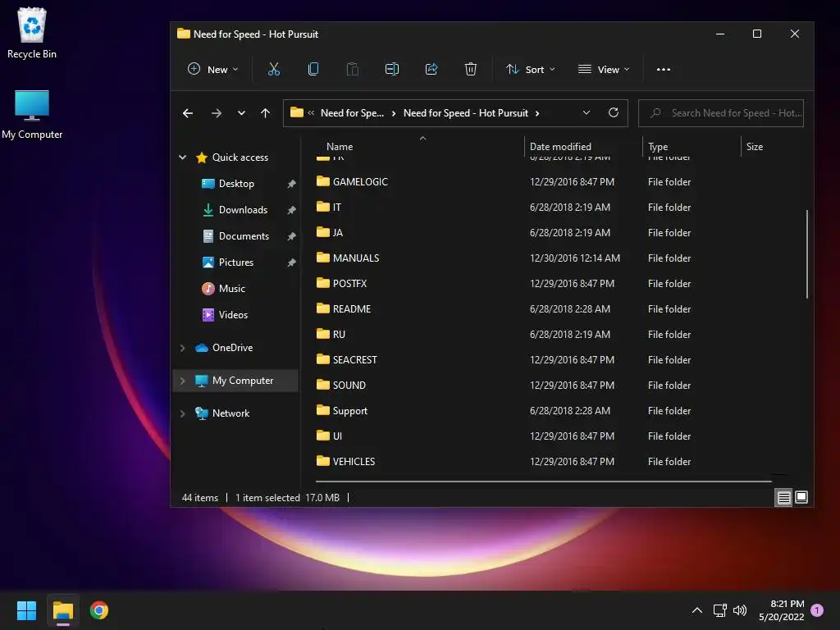Click the Rename icon in toolbar
The width and height of the screenshot is (840, 630).
coord(392,69)
